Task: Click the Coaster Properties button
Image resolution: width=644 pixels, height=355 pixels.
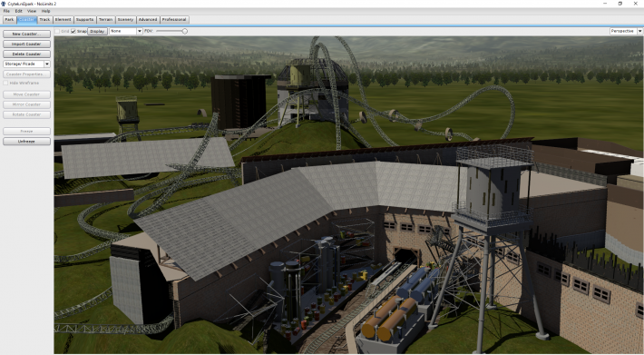Action: (26, 74)
